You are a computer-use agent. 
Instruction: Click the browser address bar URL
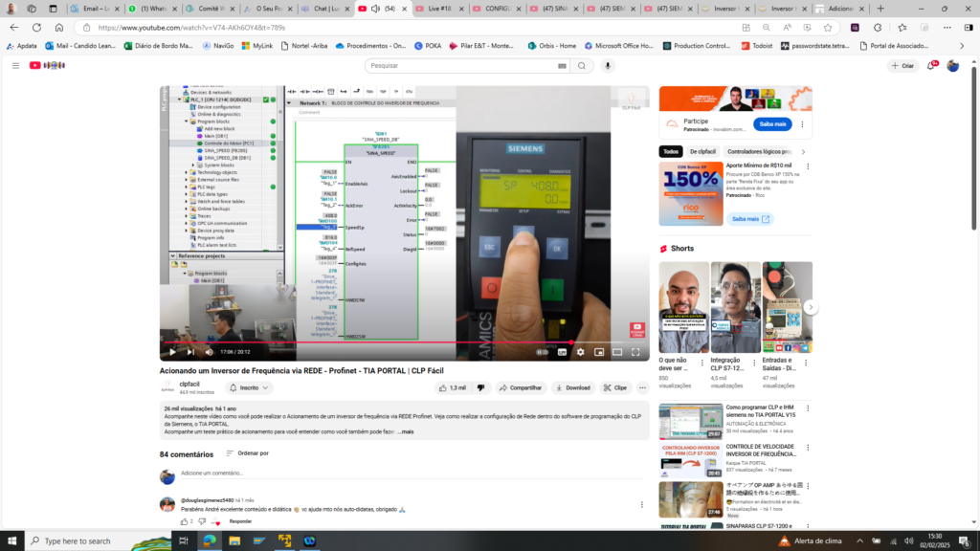click(191, 28)
